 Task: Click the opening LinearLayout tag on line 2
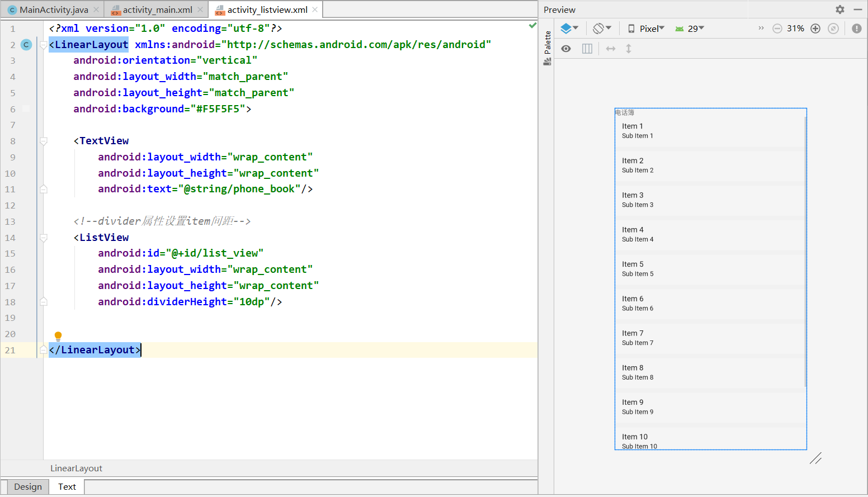tap(88, 45)
